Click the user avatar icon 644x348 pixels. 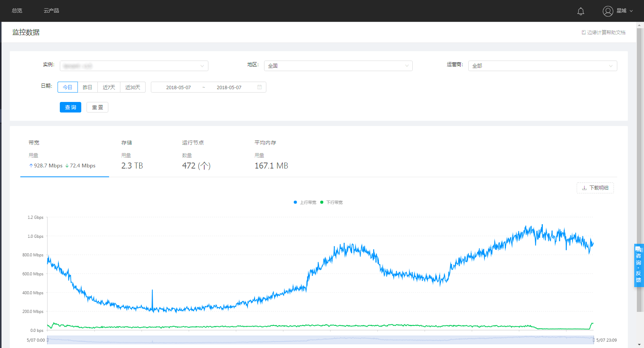[x=608, y=11]
